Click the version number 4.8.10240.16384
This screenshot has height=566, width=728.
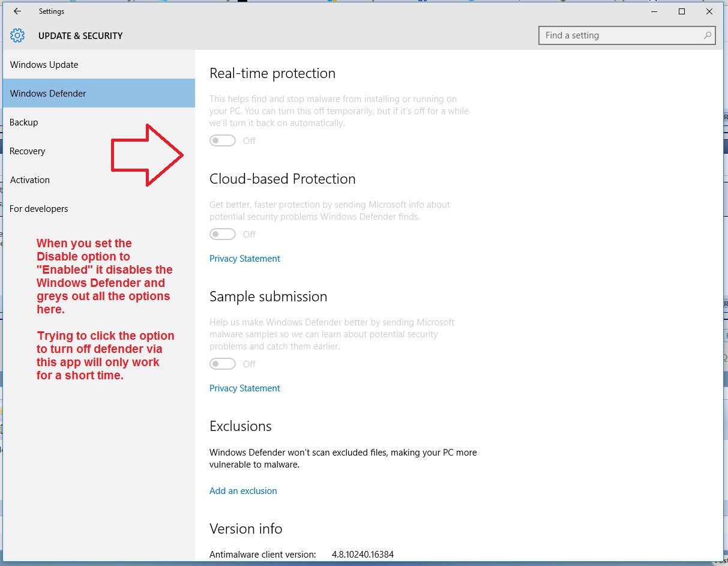pyautogui.click(x=363, y=555)
